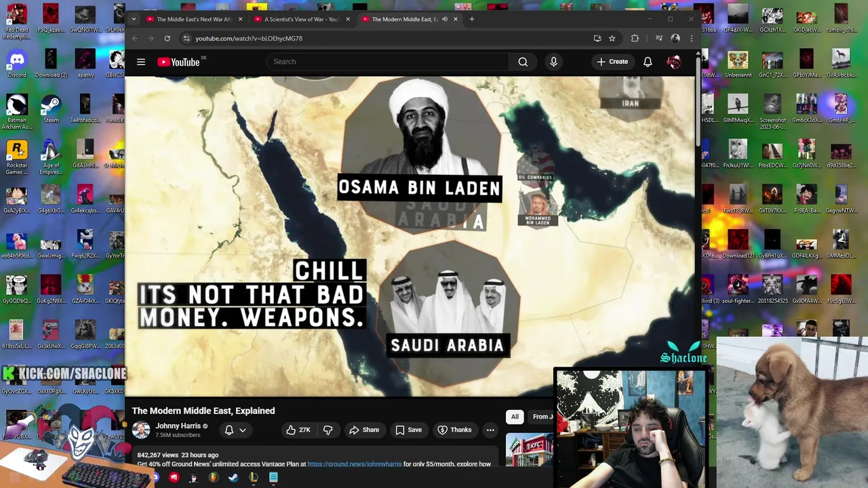The image size is (868, 488).
Task: Open the ground.news/johnnyharris link
Action: (x=354, y=464)
